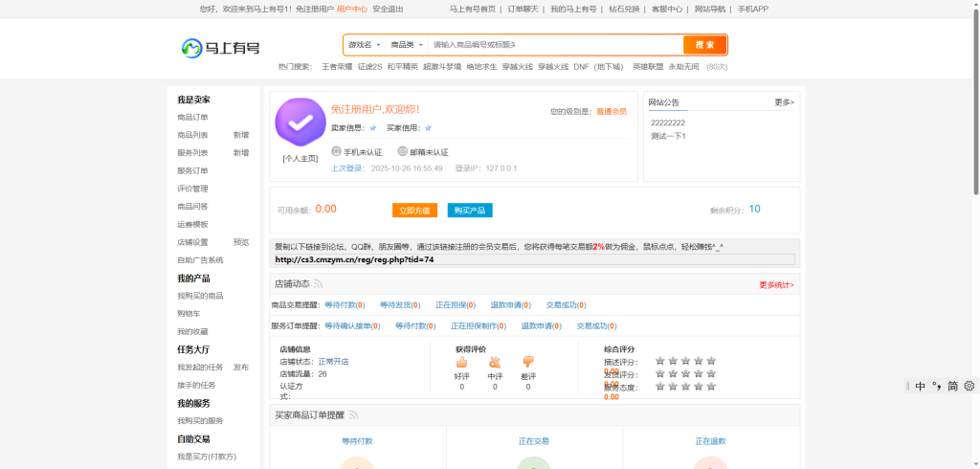Click the RSS icon beside 店铺动态
Viewport: 980px width, 469px height.
319,284
